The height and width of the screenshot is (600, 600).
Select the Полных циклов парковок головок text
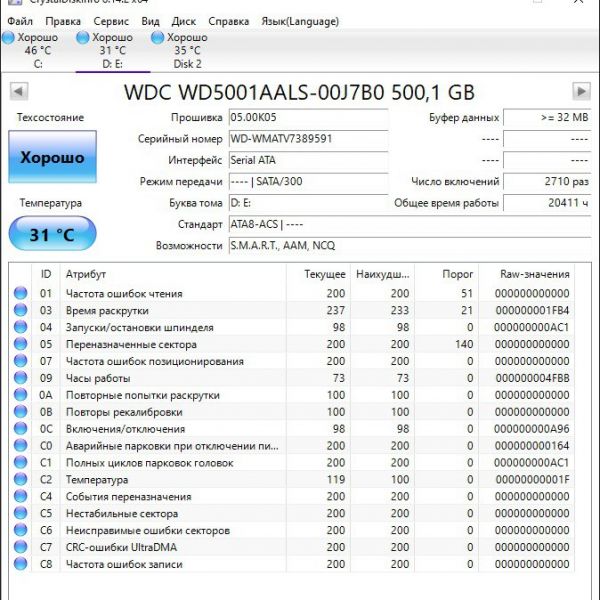pos(149,463)
